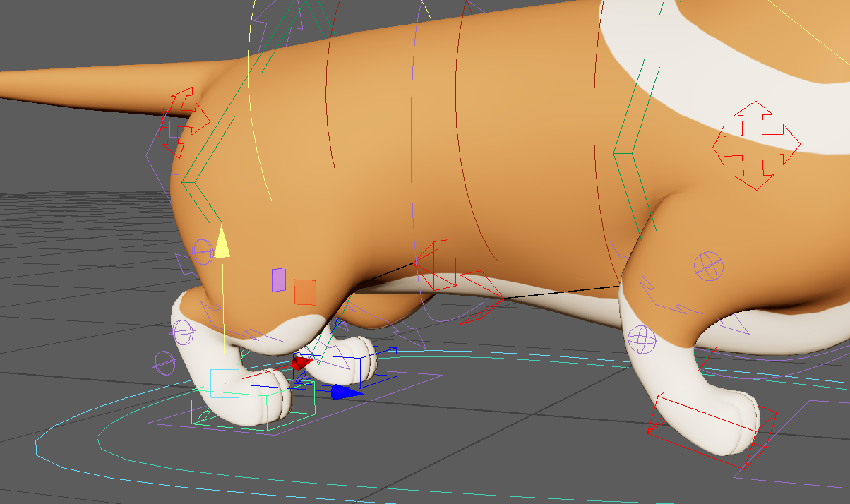Viewport: 850px width, 504px height.
Task: Select the purple square control on hind thigh
Action: (x=279, y=280)
